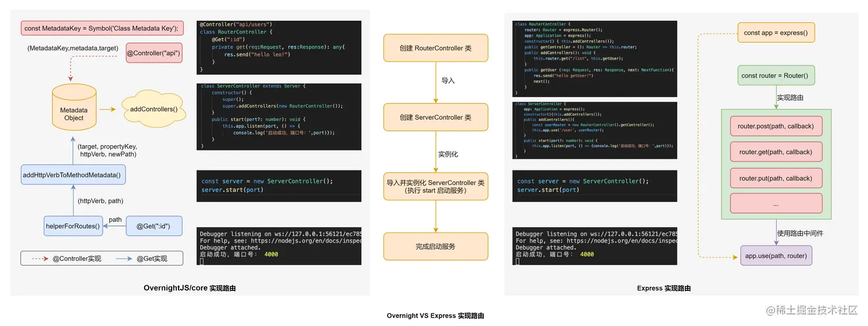Select the helperForRoutes() box

click(x=73, y=226)
